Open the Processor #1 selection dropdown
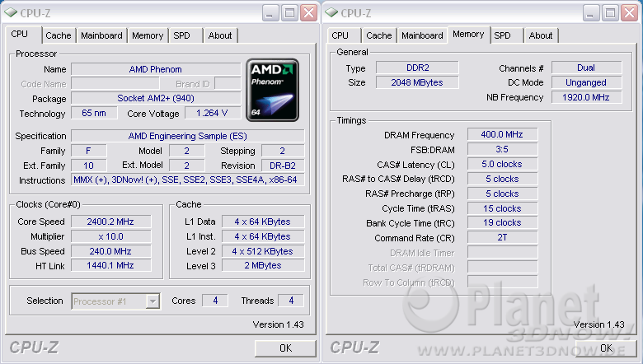The height and width of the screenshot is (364, 643). (152, 301)
